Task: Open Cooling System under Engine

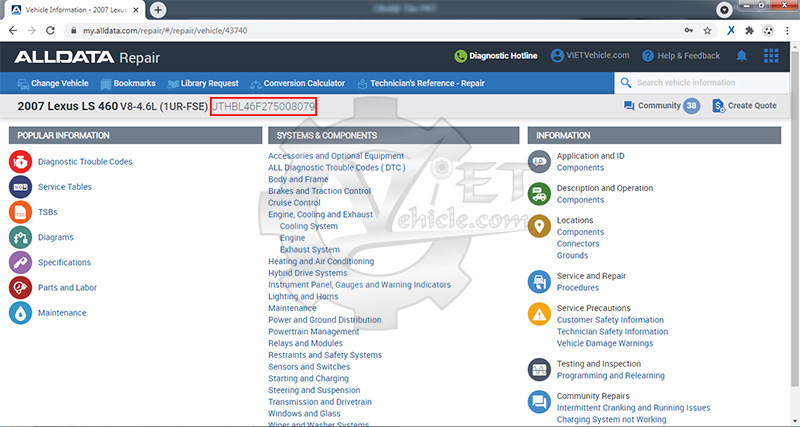Action: click(309, 226)
